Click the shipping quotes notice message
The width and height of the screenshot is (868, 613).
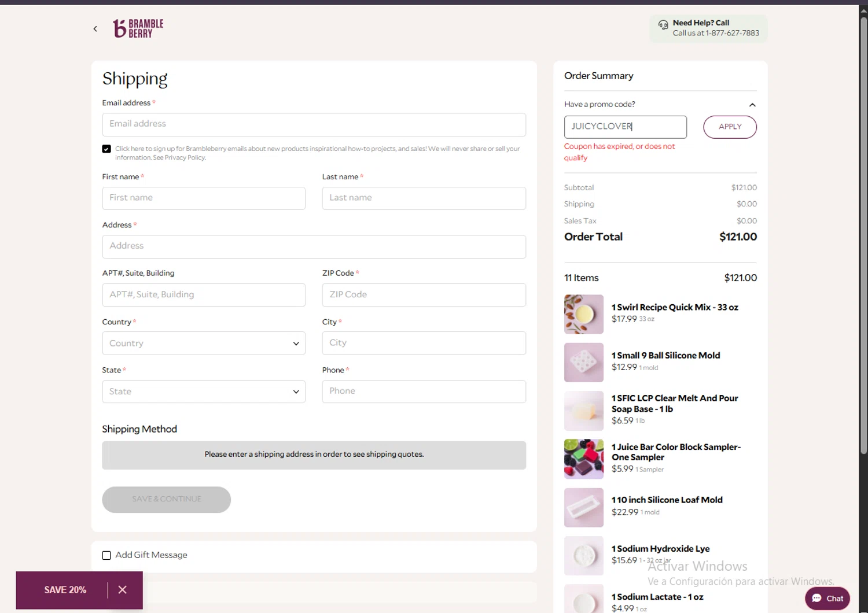click(x=314, y=455)
